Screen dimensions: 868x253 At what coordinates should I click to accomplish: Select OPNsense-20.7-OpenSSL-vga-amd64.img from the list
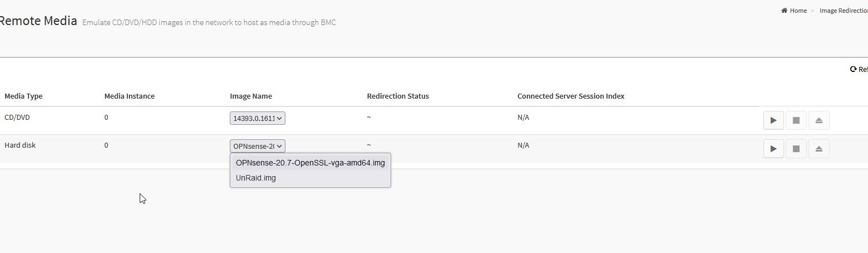[310, 163]
